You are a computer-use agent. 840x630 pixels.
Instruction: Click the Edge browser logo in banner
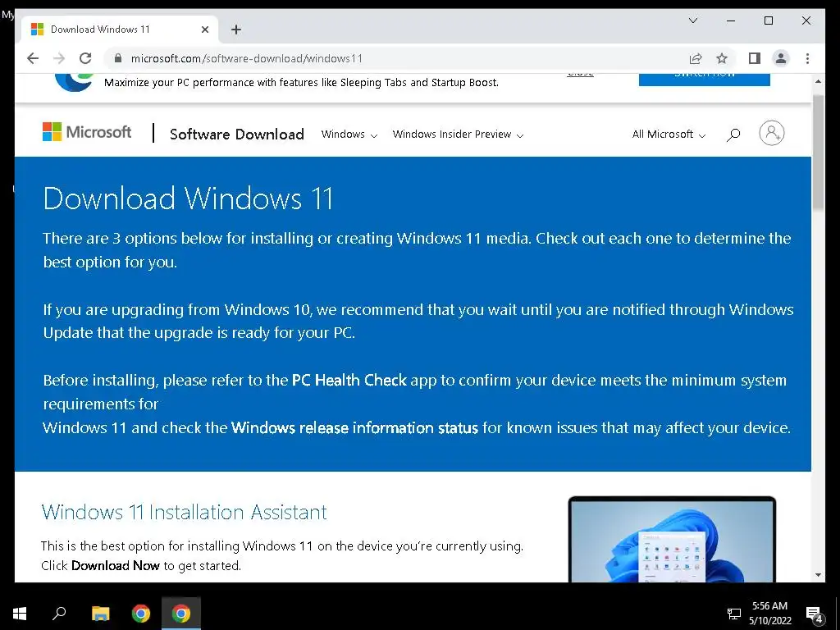(74, 82)
